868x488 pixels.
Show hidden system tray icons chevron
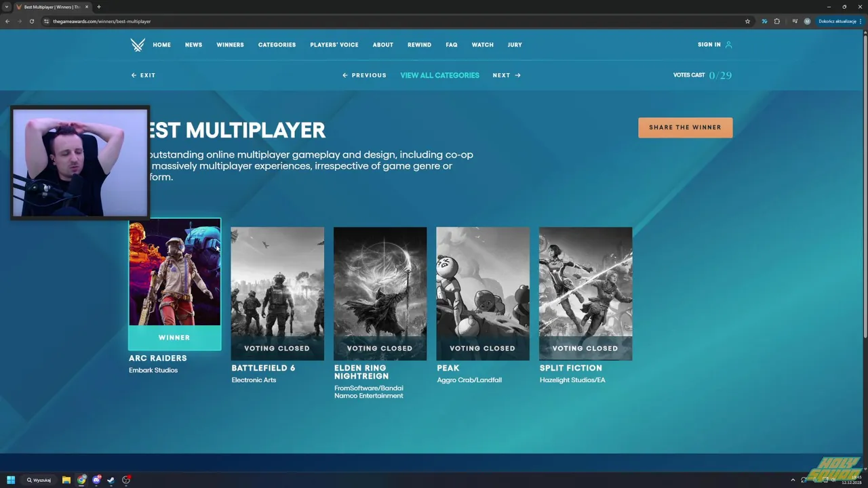tap(793, 480)
